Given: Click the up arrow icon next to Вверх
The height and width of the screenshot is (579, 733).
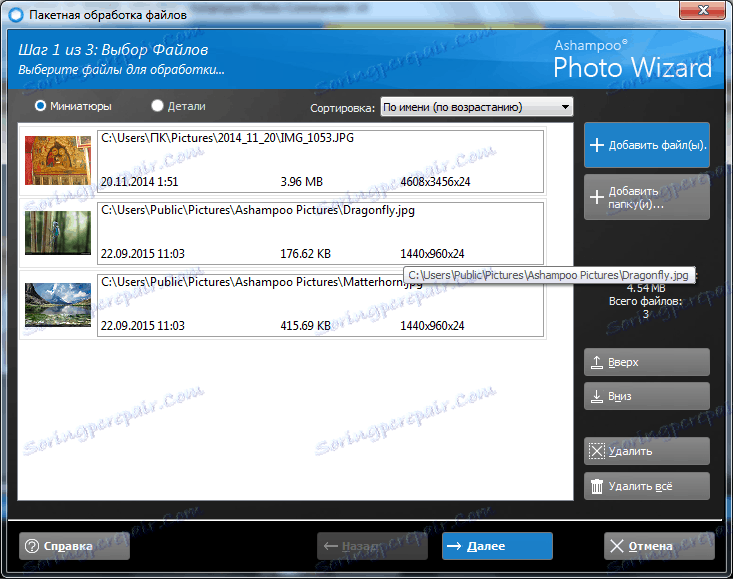Looking at the screenshot, I should (x=596, y=362).
